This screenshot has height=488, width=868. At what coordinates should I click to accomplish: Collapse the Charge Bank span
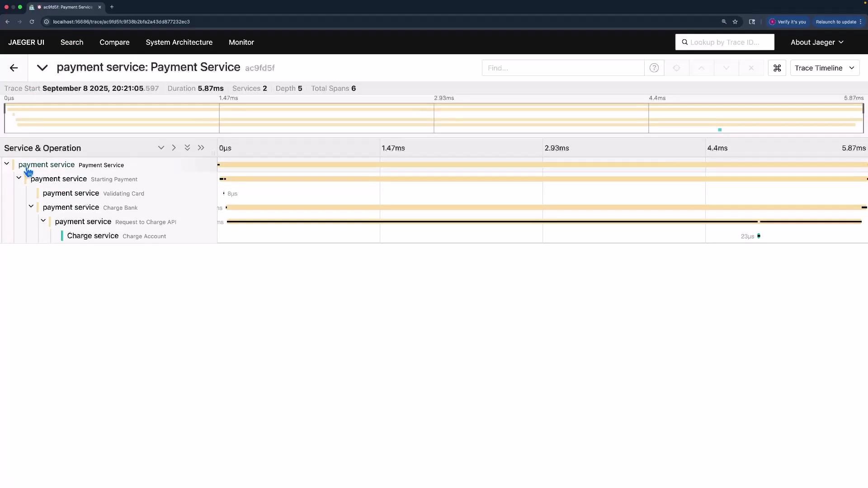pyautogui.click(x=31, y=206)
